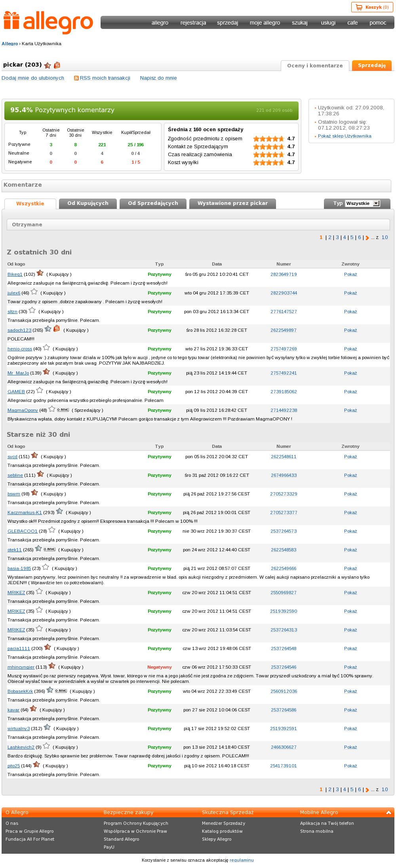
Task: Click 'Pokaż' in the julex6 row
Action: 350,293
